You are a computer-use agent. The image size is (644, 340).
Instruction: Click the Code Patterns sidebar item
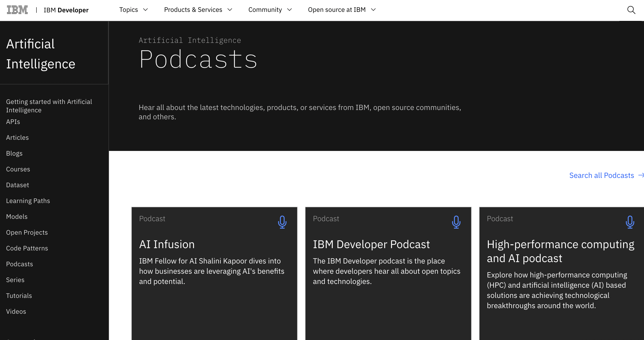click(27, 248)
